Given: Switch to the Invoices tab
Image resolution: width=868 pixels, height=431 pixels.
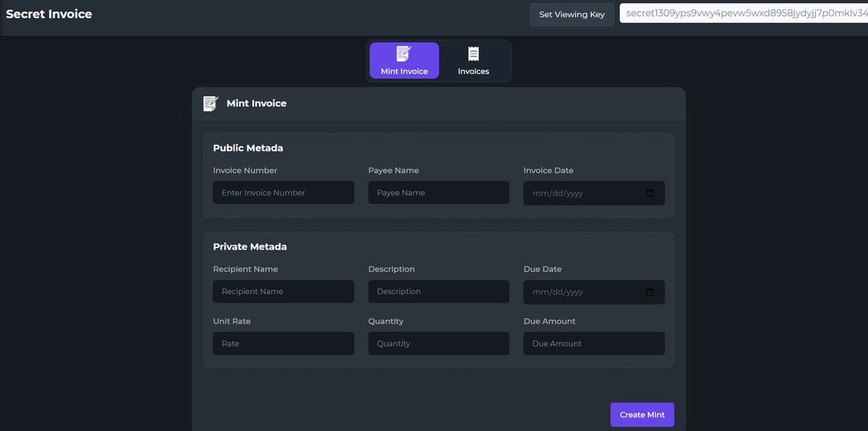Looking at the screenshot, I should (473, 60).
